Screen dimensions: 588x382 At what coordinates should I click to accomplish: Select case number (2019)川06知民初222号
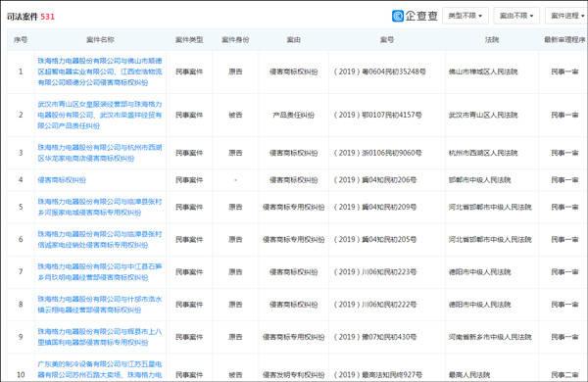pyautogui.click(x=375, y=305)
